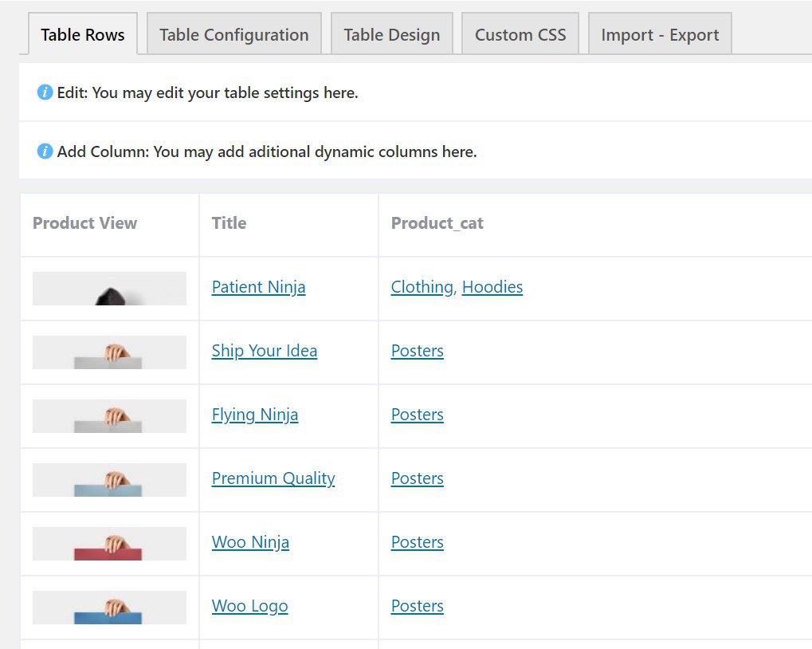812x649 pixels.
Task: Click the Clothing category link
Action: pyautogui.click(x=422, y=287)
